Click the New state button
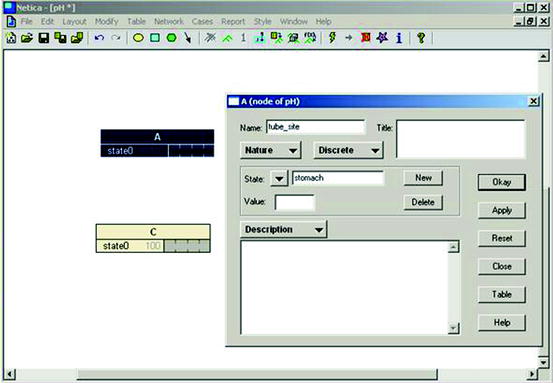The image size is (553, 383). pos(423,178)
